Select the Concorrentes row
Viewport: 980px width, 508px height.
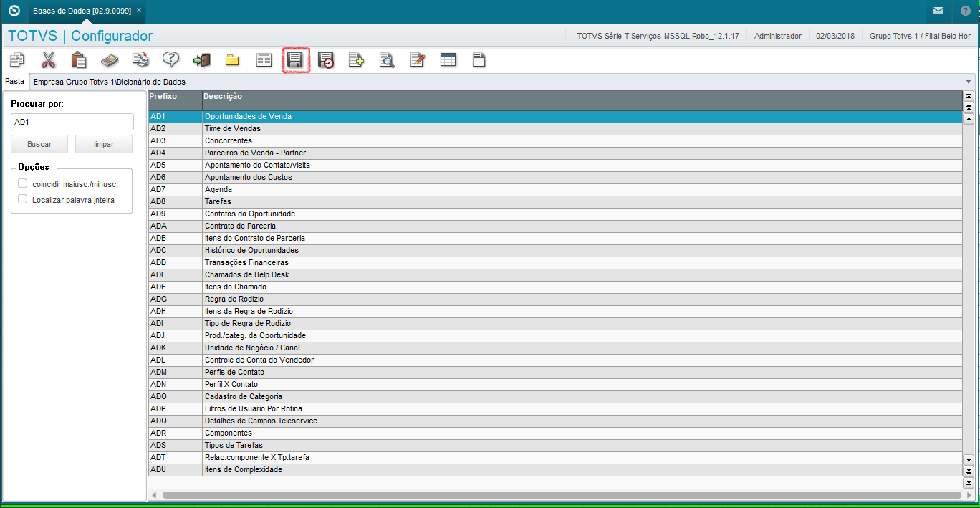[554, 140]
